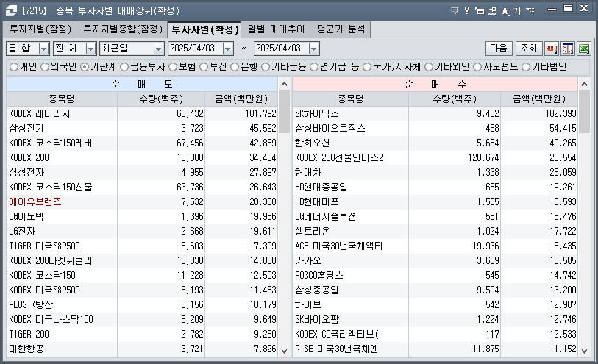Click scroll up arrow of 순매도 list

(284, 84)
